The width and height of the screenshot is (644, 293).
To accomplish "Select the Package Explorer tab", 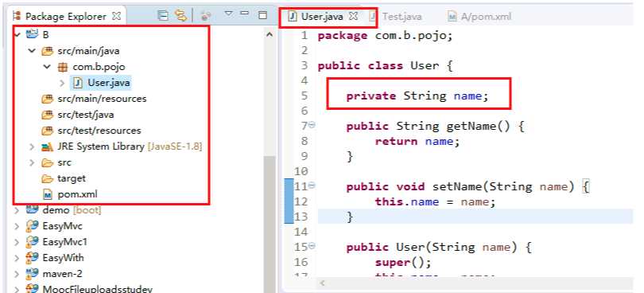I will (66, 16).
